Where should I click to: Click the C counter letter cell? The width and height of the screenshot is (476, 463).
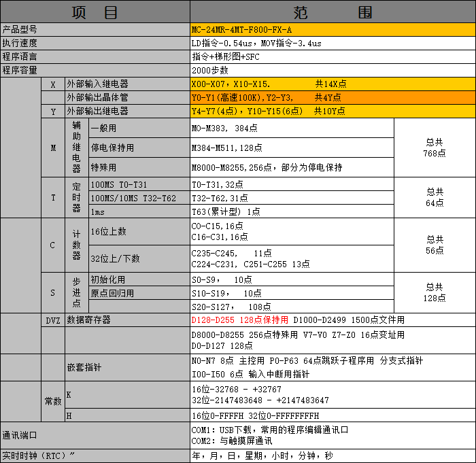[x=53, y=245]
